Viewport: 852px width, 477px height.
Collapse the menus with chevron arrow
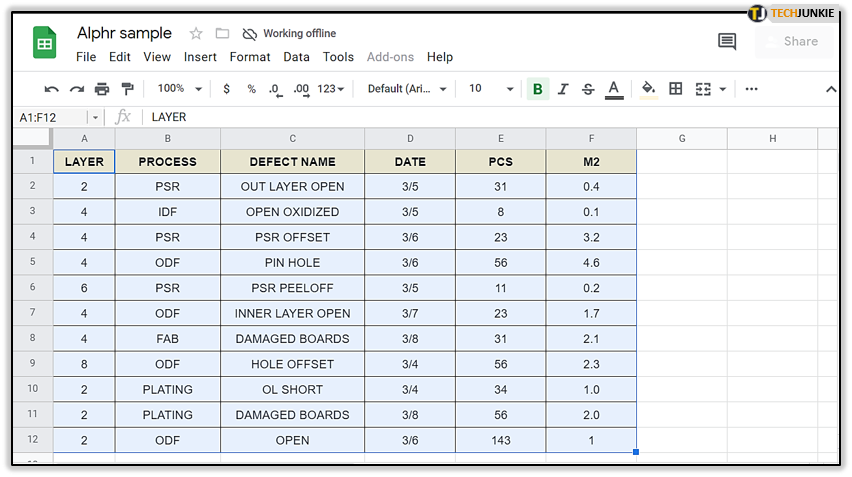[x=831, y=89]
